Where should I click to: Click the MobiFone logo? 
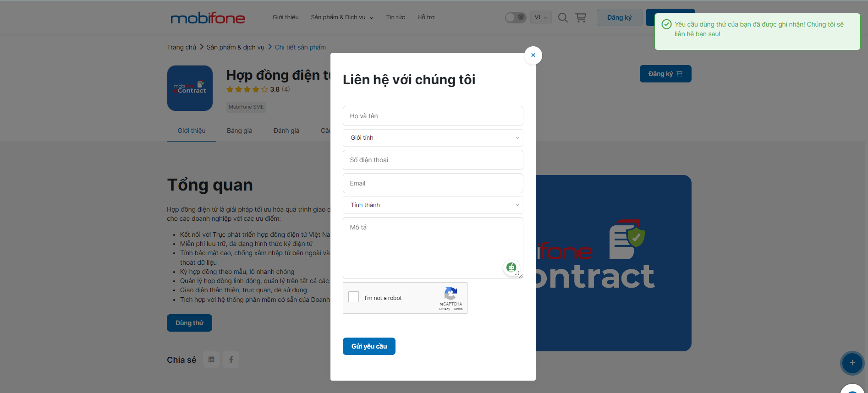pos(208,18)
